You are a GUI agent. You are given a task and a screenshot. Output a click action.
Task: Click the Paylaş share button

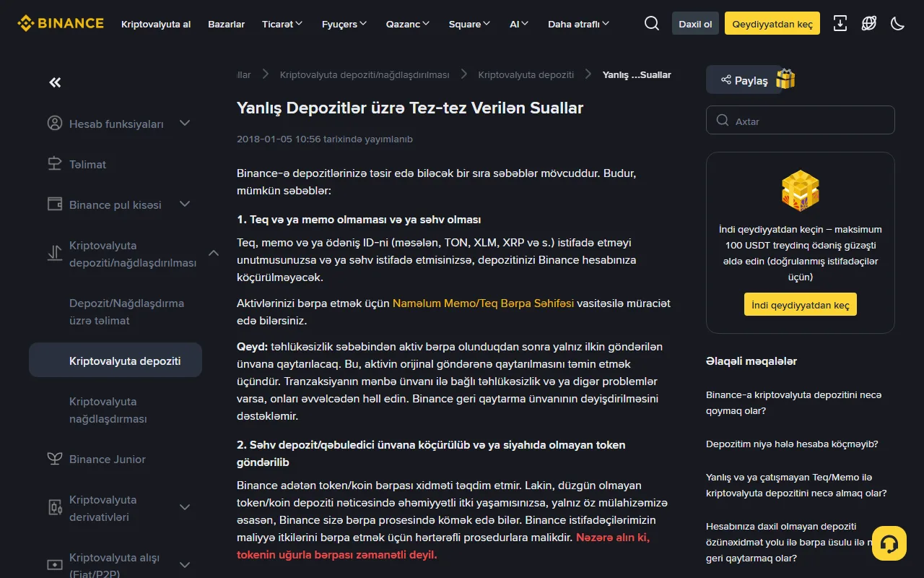pos(744,80)
